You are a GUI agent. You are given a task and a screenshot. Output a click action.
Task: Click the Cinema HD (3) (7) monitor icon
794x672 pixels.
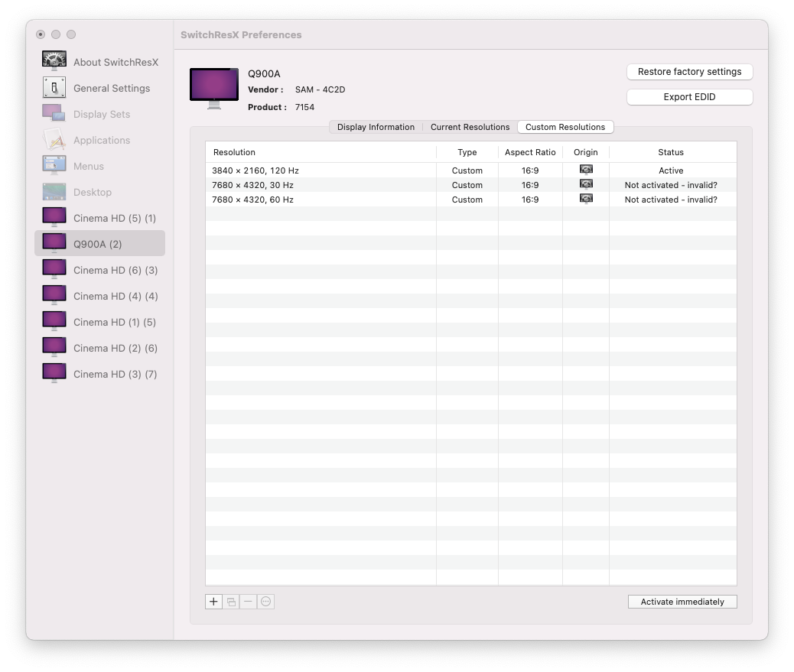(54, 373)
